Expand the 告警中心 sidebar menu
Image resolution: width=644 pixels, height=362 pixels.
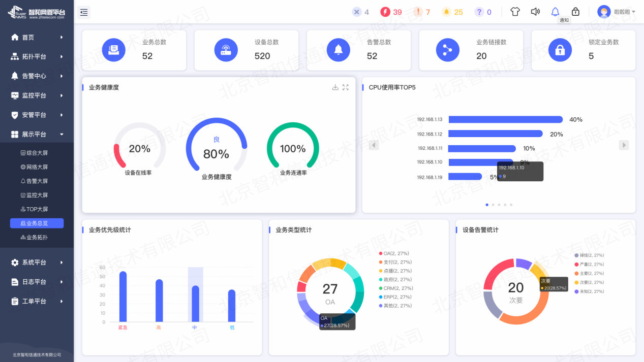pos(37,76)
